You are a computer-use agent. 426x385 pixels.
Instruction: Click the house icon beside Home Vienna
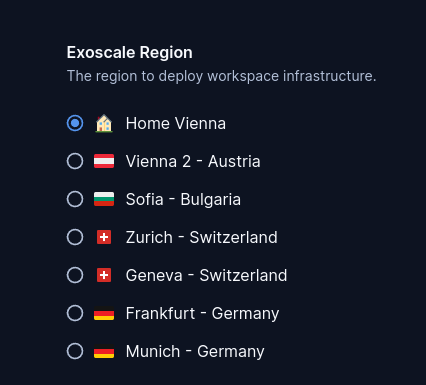pos(104,123)
